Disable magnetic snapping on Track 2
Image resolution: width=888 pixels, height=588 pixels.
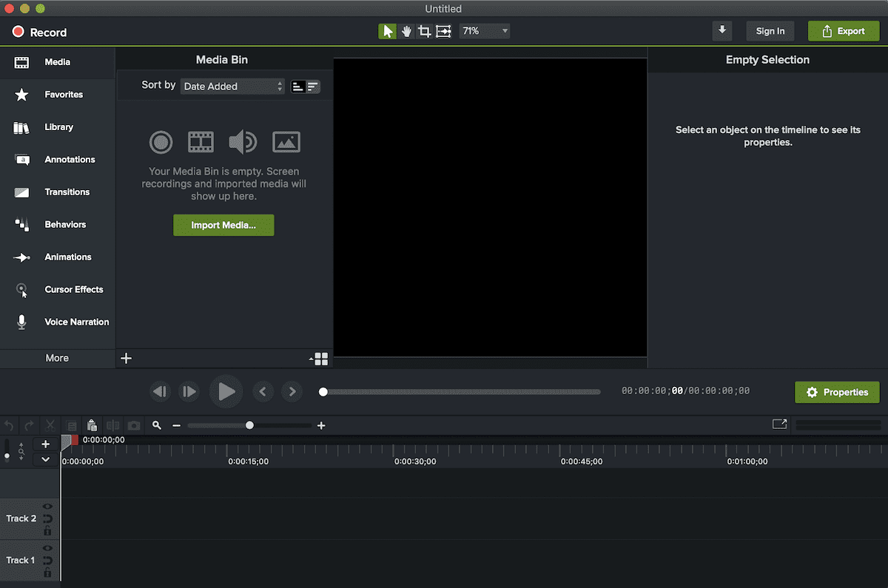coord(47,518)
